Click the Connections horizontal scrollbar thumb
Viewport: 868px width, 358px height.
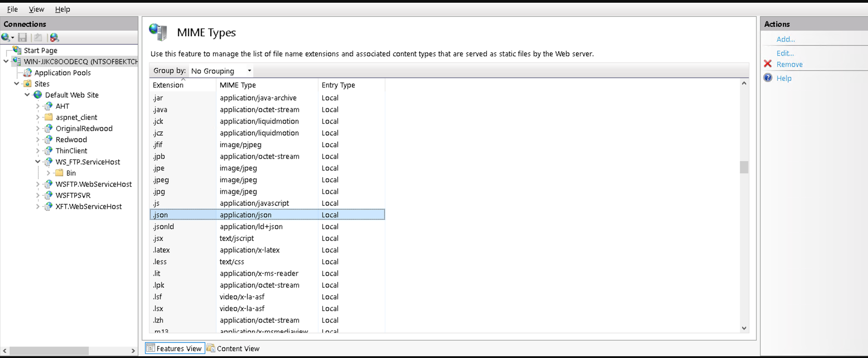[x=49, y=351]
